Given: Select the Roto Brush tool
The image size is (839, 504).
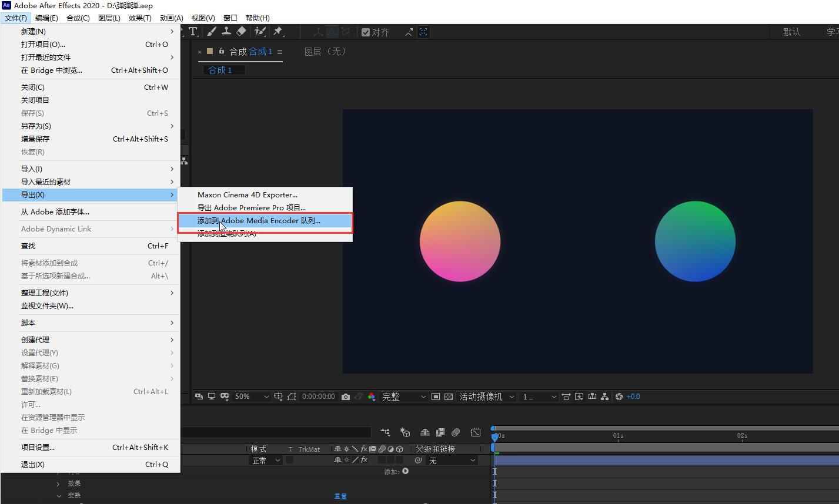Looking at the screenshot, I should (260, 32).
